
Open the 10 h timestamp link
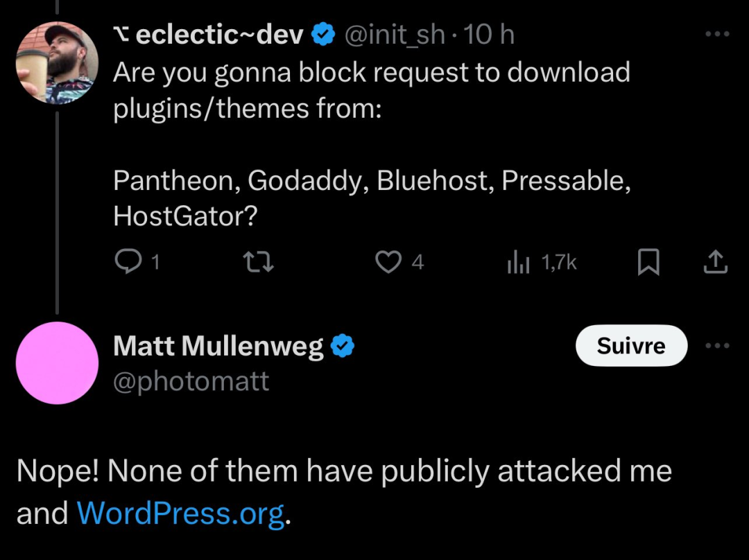488,35
